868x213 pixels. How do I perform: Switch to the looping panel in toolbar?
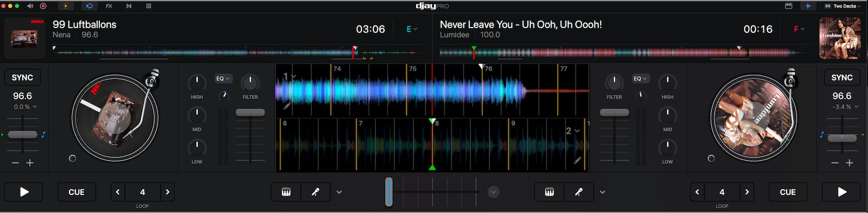89,6
